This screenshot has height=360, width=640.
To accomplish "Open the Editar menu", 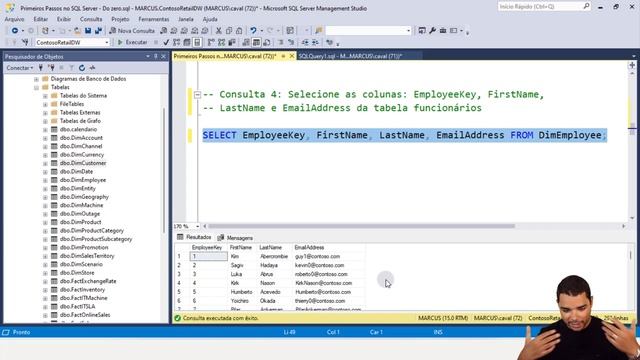I will (x=40, y=19).
